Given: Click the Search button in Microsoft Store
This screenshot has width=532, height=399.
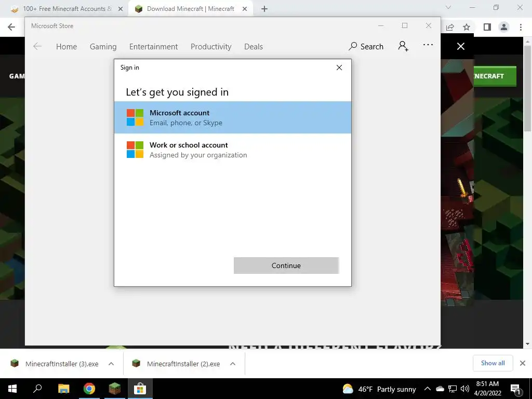Looking at the screenshot, I should 366,46.
